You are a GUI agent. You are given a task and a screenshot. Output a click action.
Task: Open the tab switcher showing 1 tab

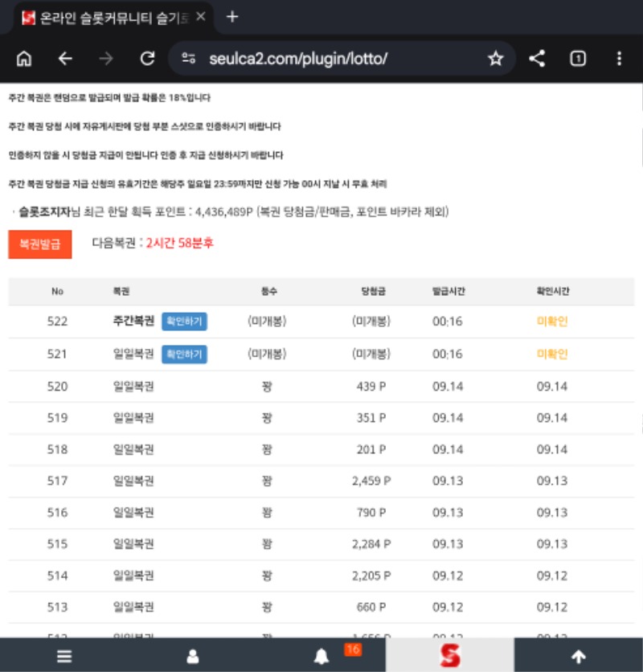[x=578, y=59]
